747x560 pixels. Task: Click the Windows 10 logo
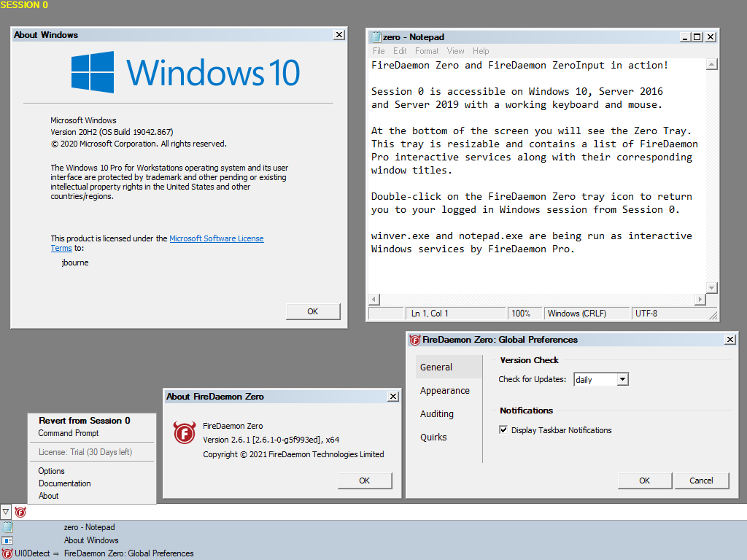185,72
